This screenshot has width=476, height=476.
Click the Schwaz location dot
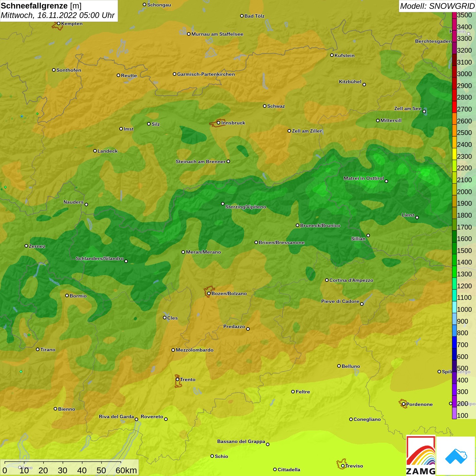point(265,106)
